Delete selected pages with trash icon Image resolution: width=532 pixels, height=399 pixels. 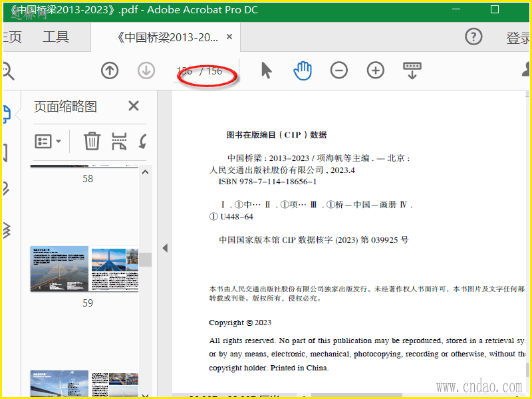[x=92, y=141]
